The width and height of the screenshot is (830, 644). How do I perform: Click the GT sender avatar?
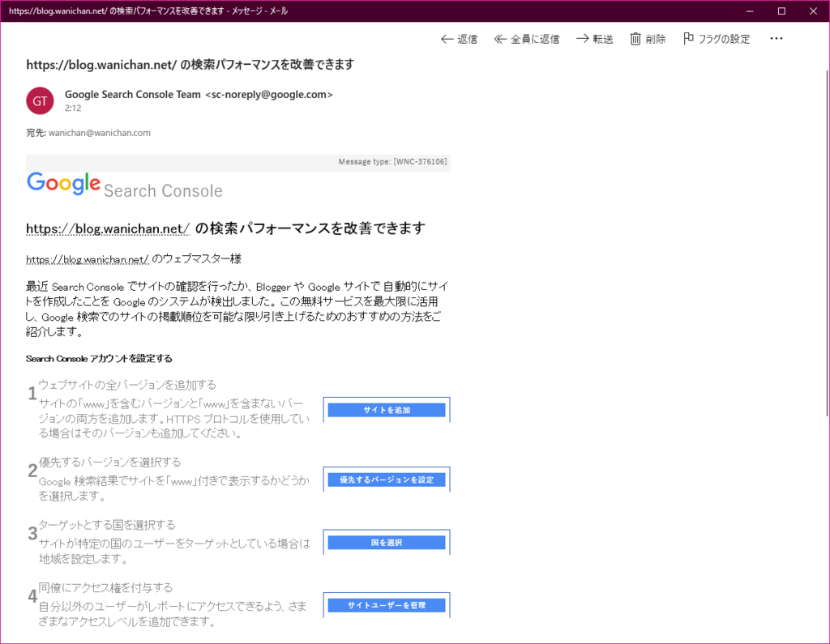(41, 100)
